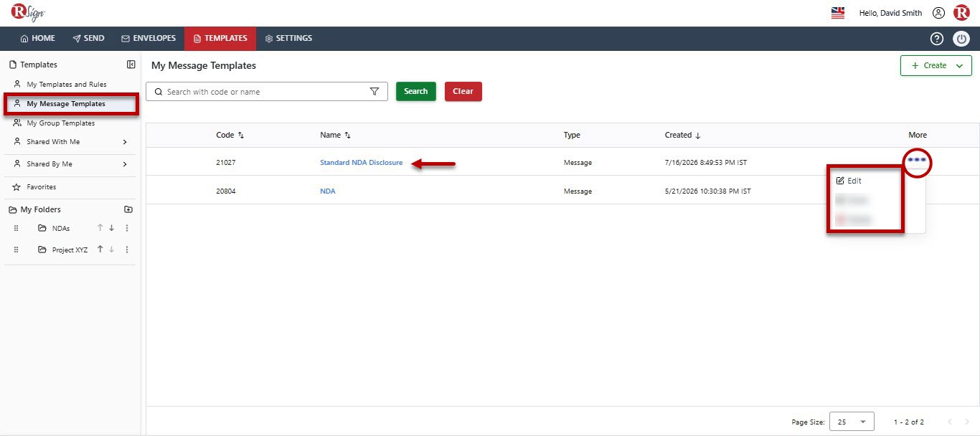980x436 pixels.
Task: Collapse the Templates sidebar panel icon
Action: click(x=131, y=65)
